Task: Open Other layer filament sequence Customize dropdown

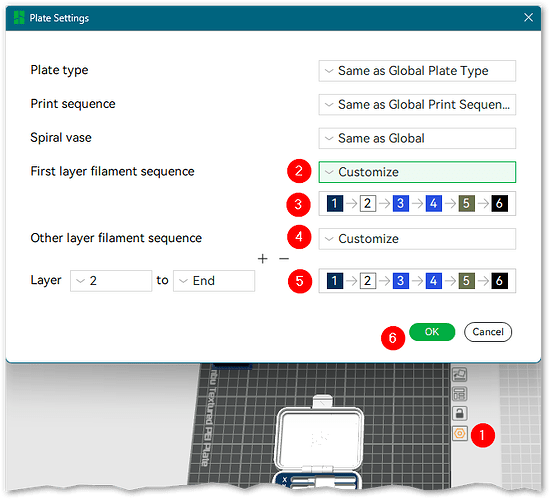Action: pos(417,239)
